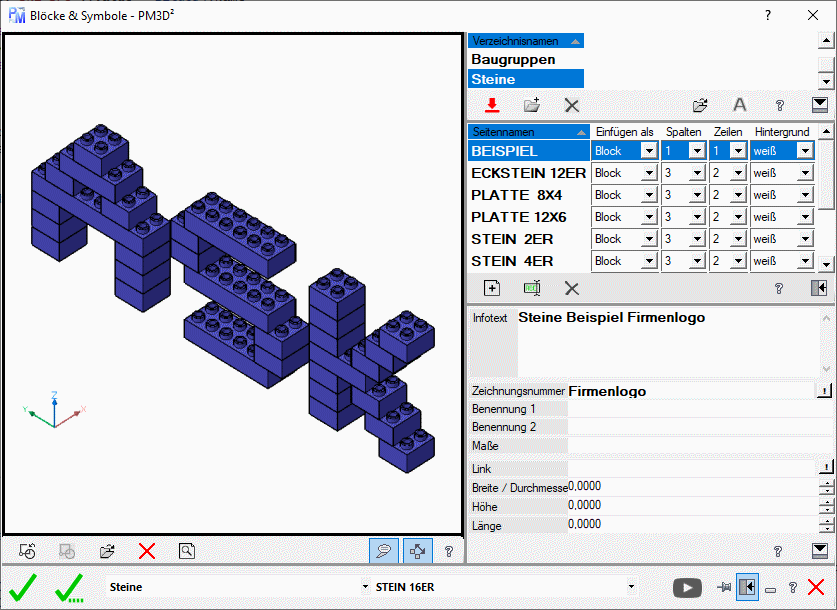
Task: Click the red download arrow icon
Action: [491, 105]
